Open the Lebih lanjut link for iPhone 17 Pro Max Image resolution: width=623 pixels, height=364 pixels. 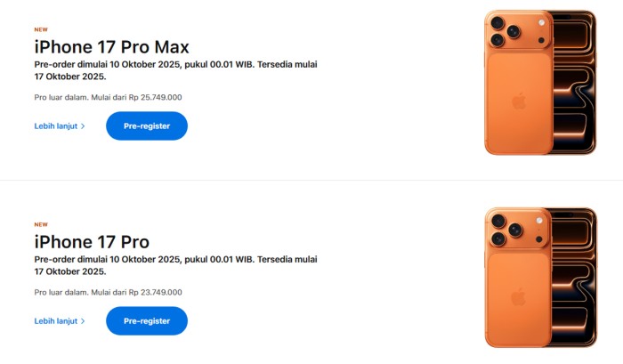point(55,126)
